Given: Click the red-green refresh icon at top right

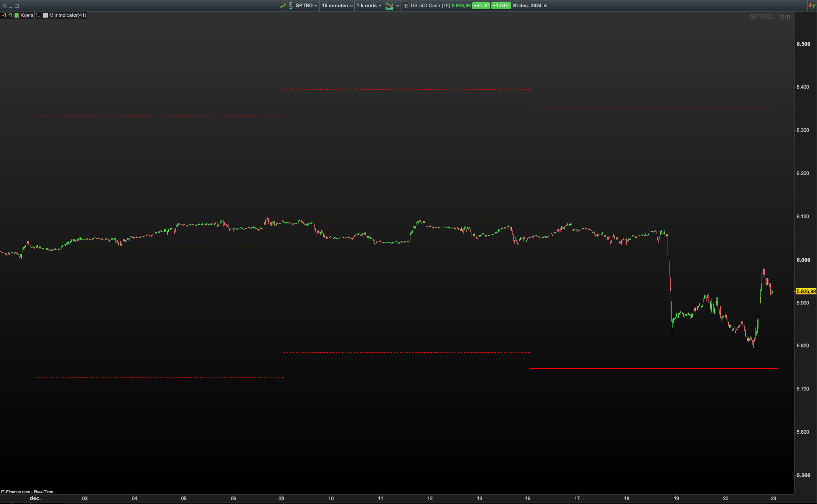Looking at the screenshot, I should (812, 6).
